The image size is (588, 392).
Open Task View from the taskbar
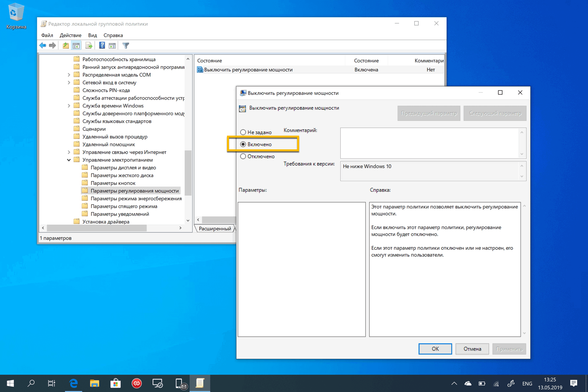[x=51, y=383]
